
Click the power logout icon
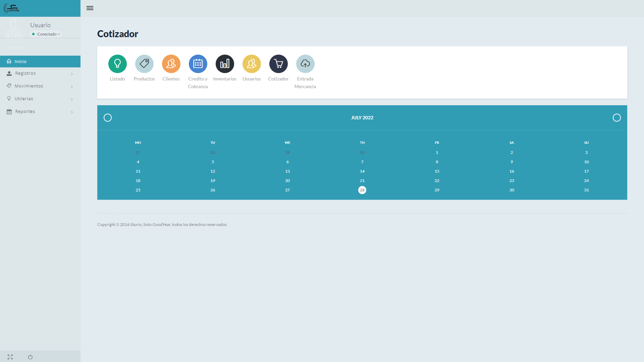pos(30,357)
